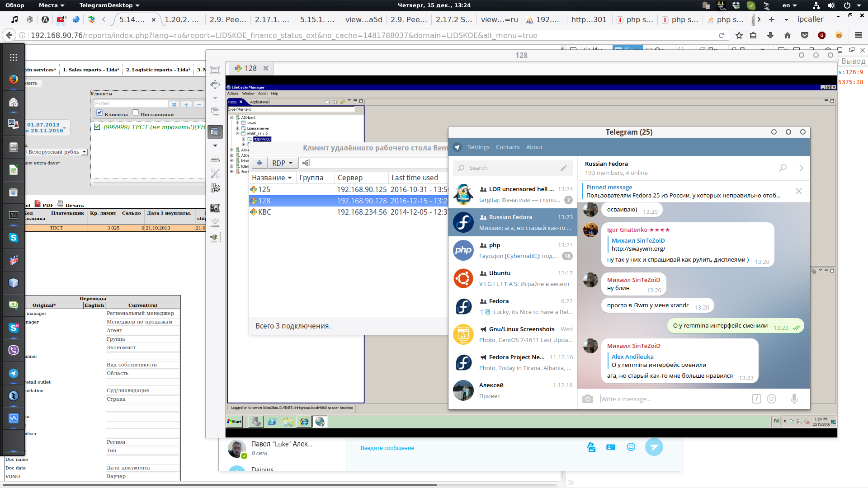
Task: Open Белорусский рубль currency dropdown
Action: (85, 152)
